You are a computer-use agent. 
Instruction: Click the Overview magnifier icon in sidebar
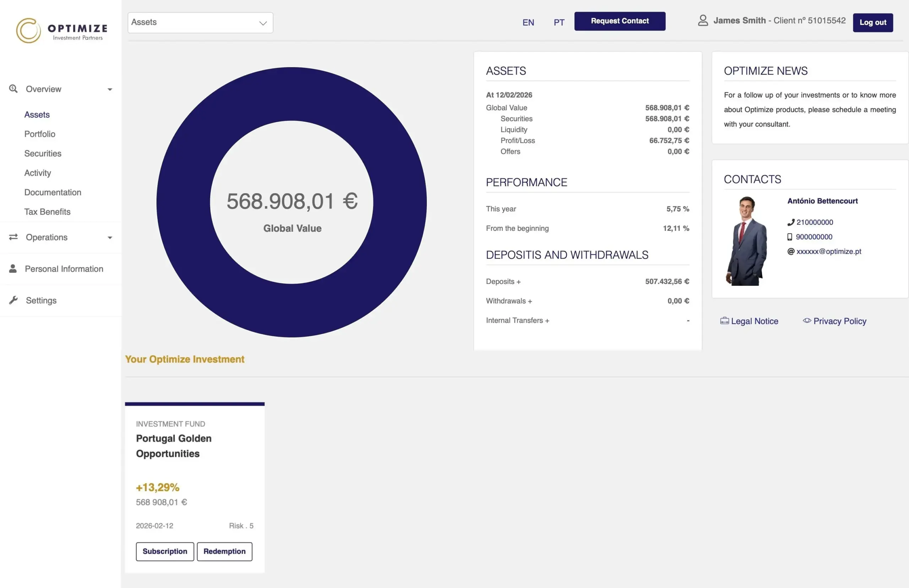click(x=13, y=88)
